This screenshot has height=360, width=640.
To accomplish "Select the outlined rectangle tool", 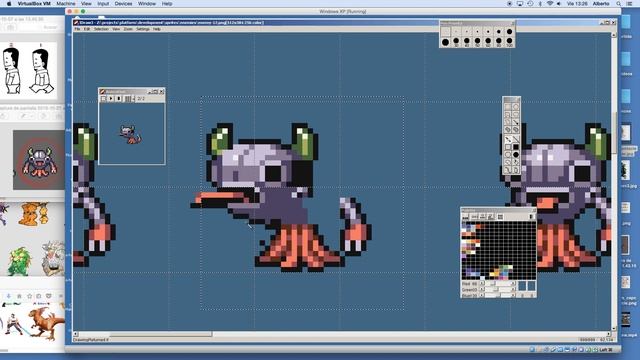I will point(508,147).
